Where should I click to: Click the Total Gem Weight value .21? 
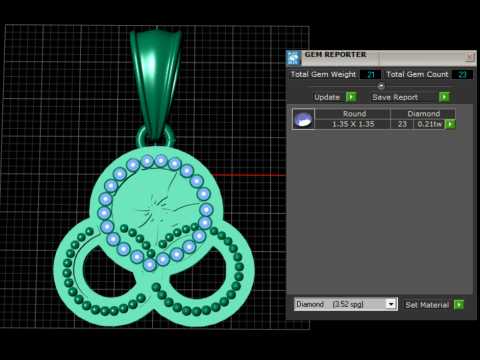click(370, 74)
